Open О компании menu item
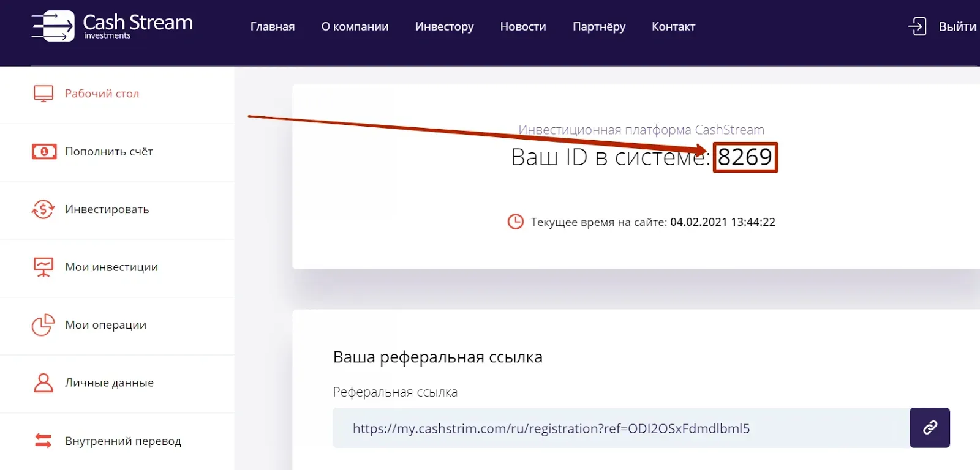Screen dimensions: 980x470 pos(355,26)
